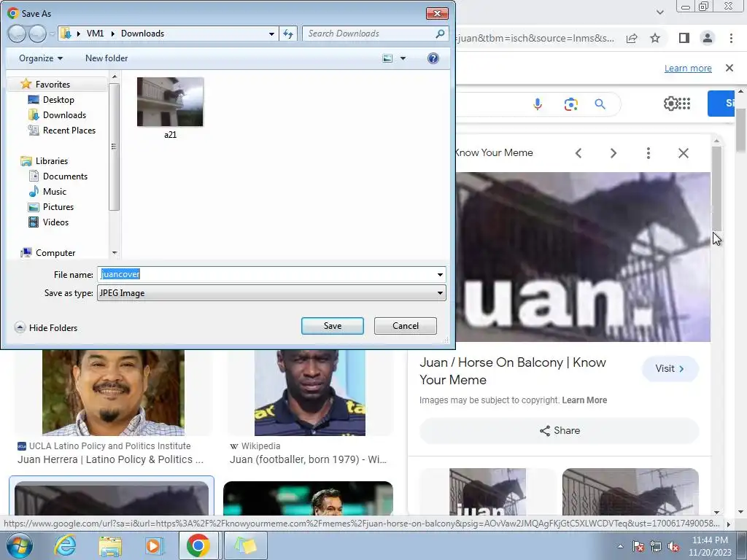The image size is (747, 560).
Task: Close the Know Your Meme preview panel
Action: coord(683,153)
